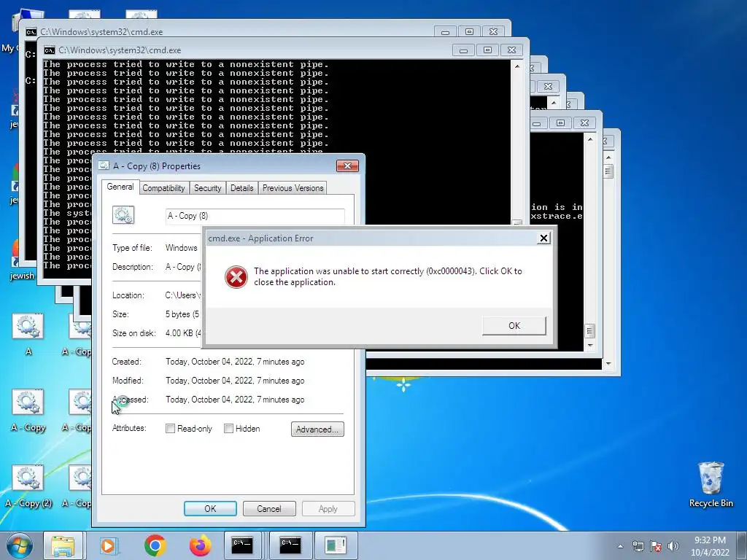Click the Created date value
The image size is (747, 560).
pyautogui.click(x=235, y=362)
